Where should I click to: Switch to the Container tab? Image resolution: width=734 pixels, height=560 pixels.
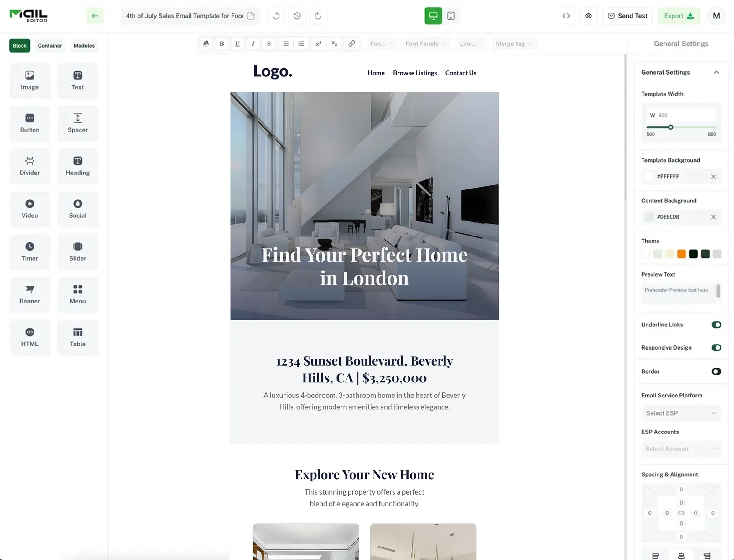pyautogui.click(x=50, y=46)
